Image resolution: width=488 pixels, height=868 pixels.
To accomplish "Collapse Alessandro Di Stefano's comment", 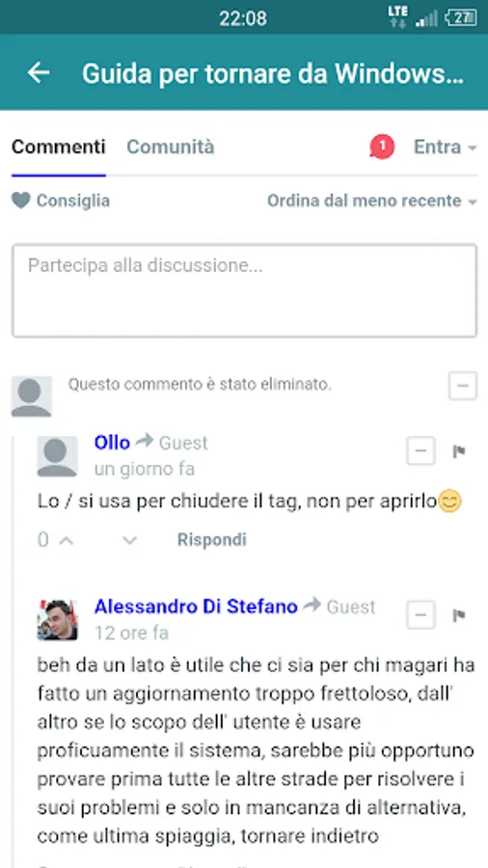I will point(421,615).
